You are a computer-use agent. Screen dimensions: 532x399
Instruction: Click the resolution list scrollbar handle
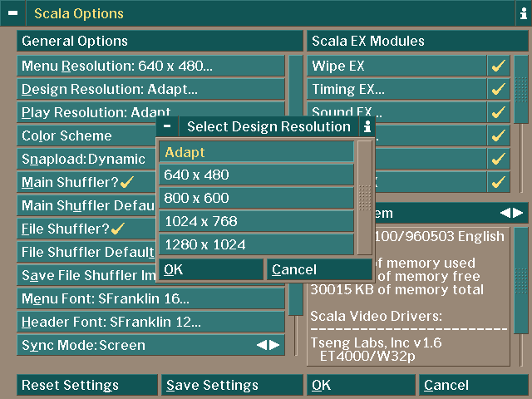tap(365, 197)
